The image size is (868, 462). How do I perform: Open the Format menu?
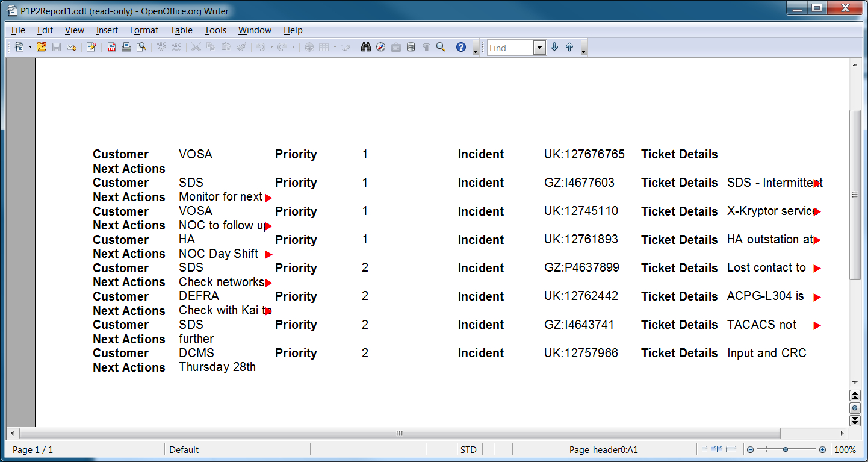pyautogui.click(x=144, y=30)
